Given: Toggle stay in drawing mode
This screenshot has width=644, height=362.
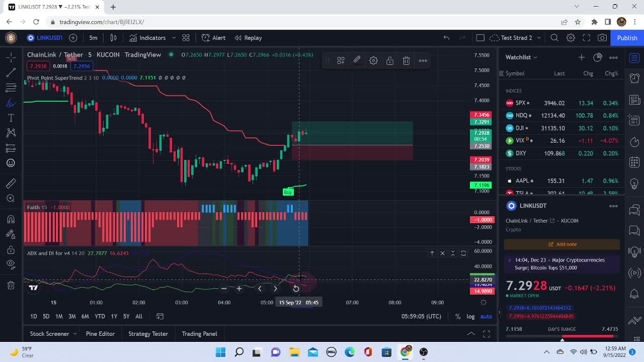Looking at the screenshot, I should pos(11,234).
